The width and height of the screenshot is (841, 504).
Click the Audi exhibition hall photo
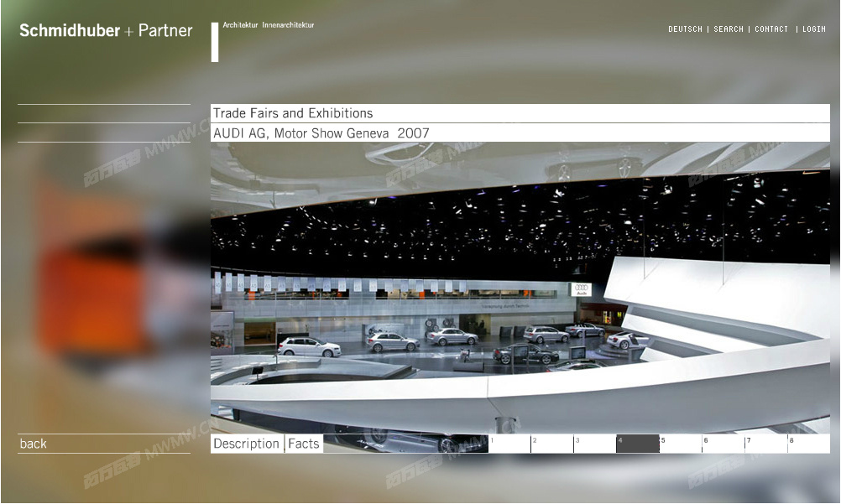(x=520, y=288)
